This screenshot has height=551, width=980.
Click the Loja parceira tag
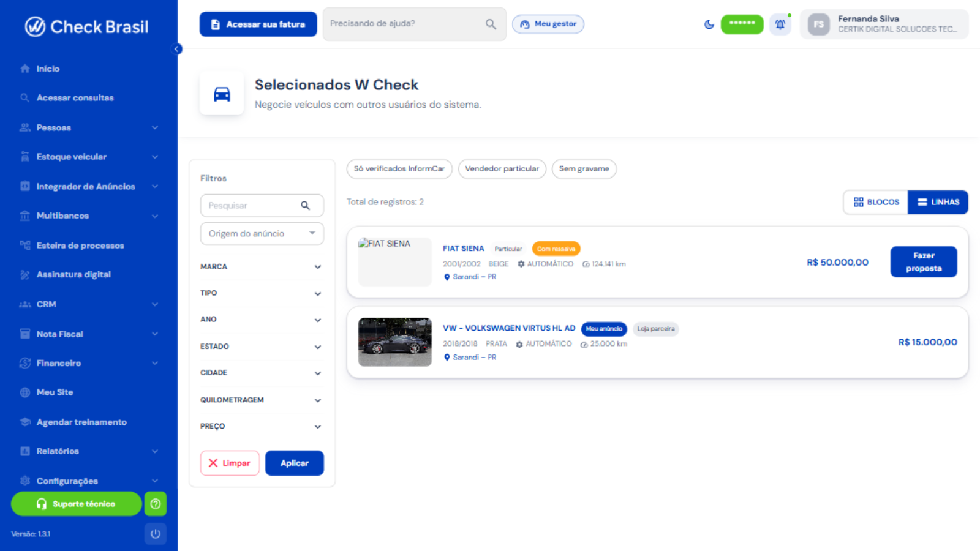(655, 329)
